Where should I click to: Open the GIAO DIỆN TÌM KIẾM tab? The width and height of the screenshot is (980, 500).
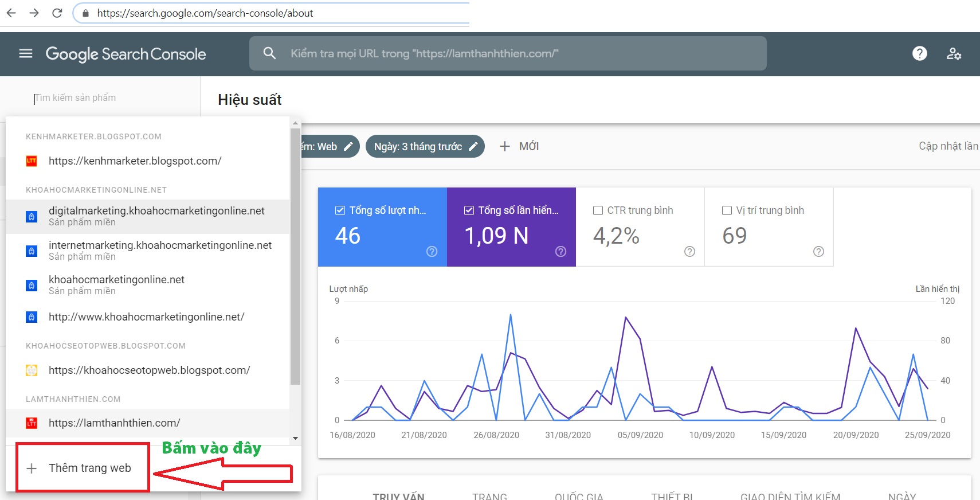click(x=790, y=496)
